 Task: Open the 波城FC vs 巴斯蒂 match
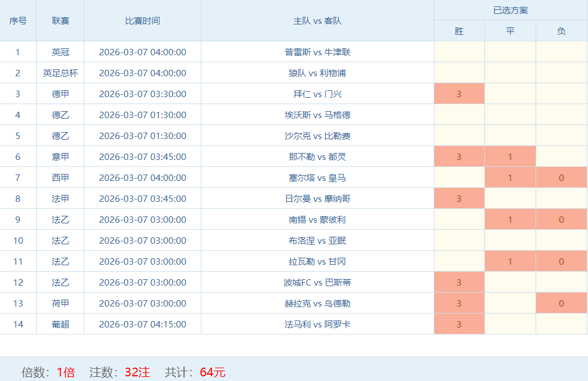point(317,282)
